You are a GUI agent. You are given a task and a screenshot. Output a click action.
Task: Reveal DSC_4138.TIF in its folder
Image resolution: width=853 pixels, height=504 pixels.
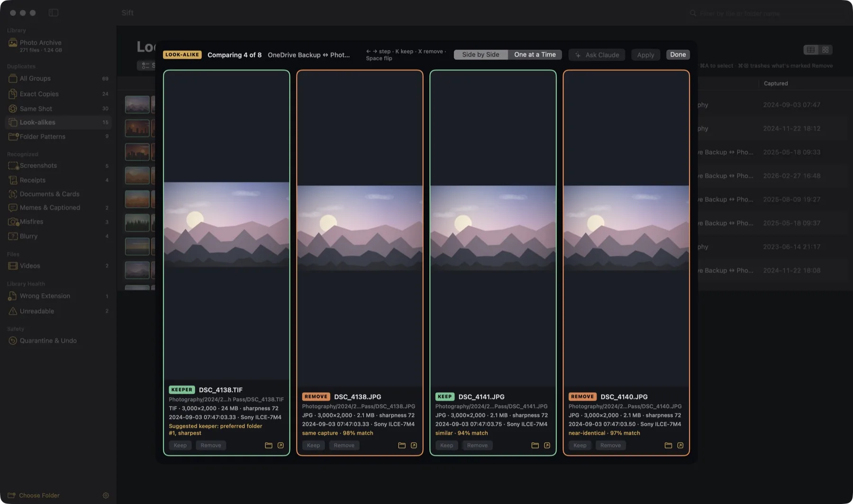(268, 445)
